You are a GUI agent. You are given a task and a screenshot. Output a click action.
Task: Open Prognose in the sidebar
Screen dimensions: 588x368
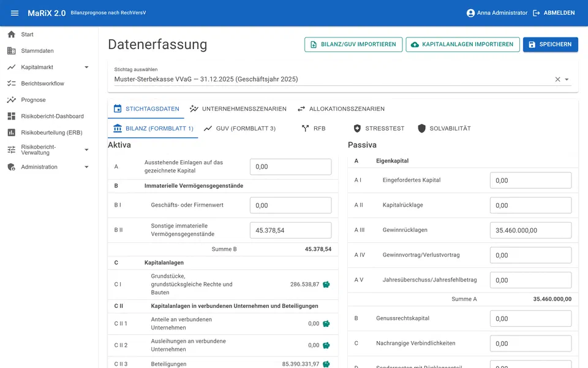tap(49, 100)
